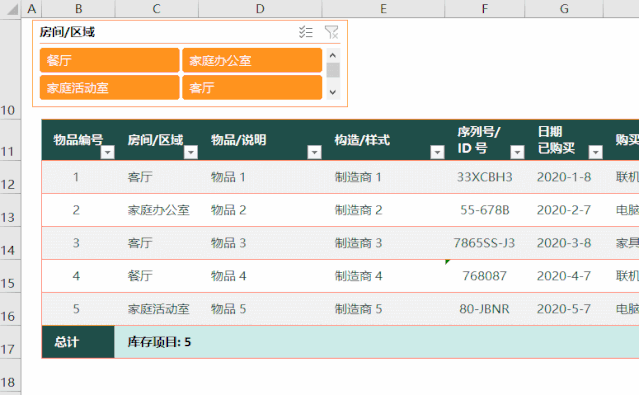Click the 库存项目: 5 total cell
The height and width of the screenshot is (395, 639).
tap(159, 342)
